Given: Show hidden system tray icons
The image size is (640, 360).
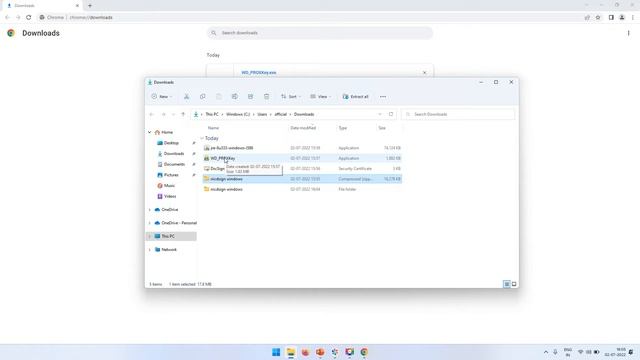Looking at the screenshot, I should (546, 352).
